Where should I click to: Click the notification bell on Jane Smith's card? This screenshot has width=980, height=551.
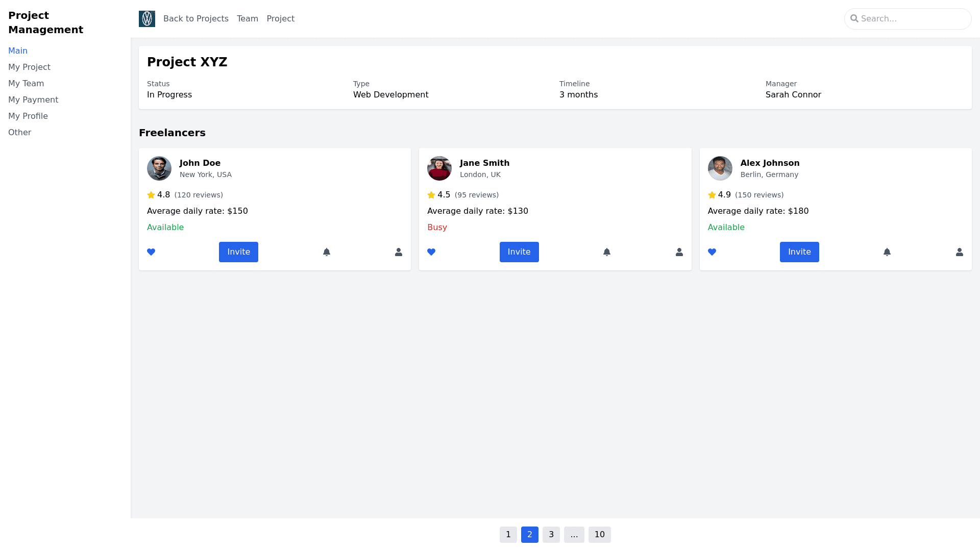[x=607, y=252]
